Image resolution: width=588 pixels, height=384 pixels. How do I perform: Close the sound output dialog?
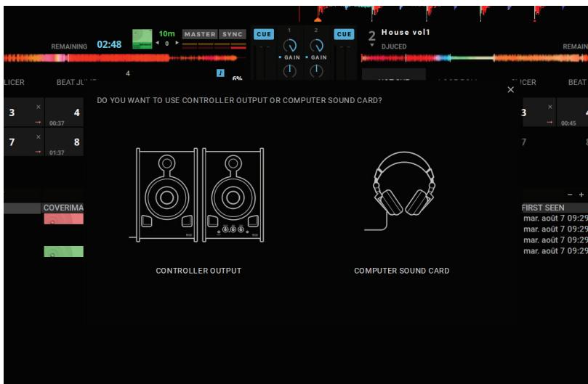(510, 89)
